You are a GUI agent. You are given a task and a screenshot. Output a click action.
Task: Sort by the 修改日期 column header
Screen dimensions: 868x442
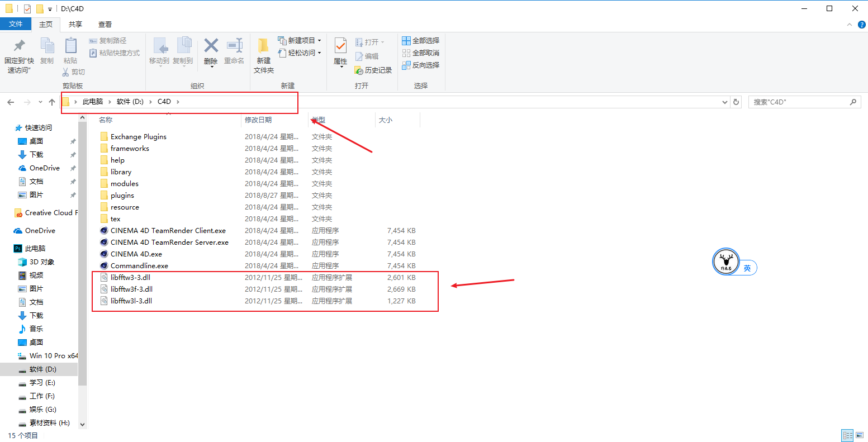click(x=258, y=120)
